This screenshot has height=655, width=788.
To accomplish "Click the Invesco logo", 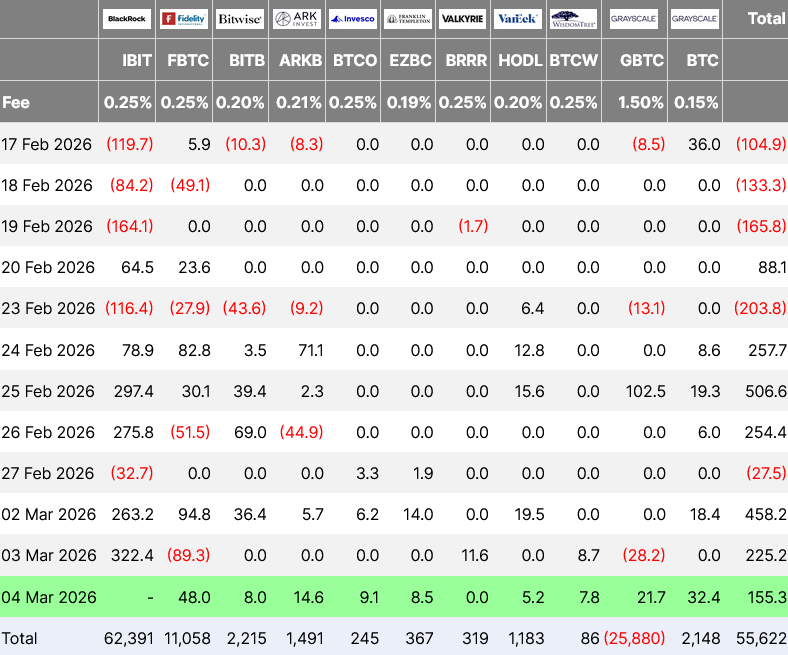I will 353,19.
